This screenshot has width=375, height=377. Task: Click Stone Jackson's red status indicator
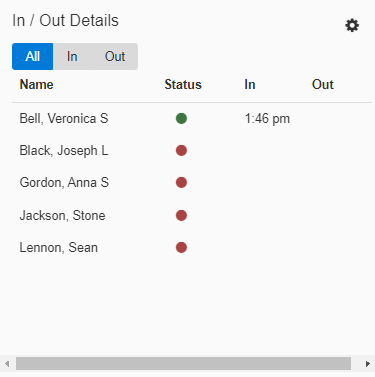[181, 215]
